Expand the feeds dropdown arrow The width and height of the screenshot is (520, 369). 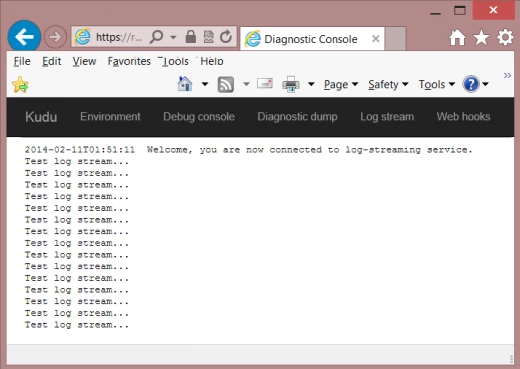pos(246,84)
